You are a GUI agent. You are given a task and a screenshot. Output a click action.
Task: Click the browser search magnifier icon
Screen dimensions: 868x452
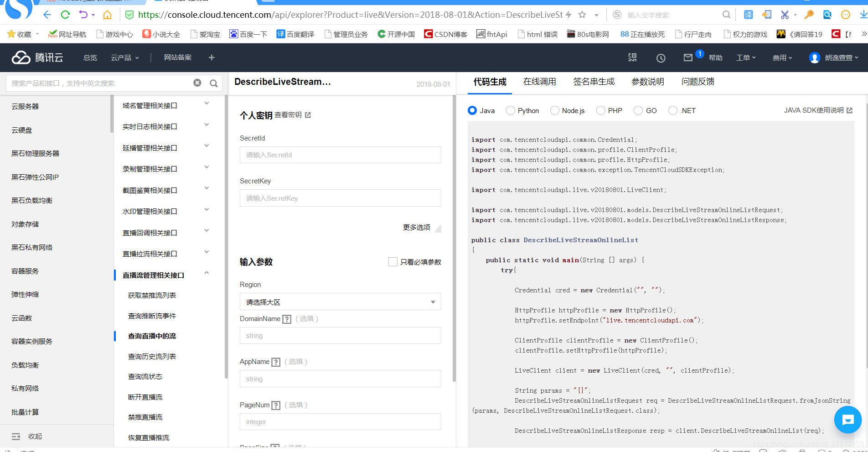tap(726, 15)
